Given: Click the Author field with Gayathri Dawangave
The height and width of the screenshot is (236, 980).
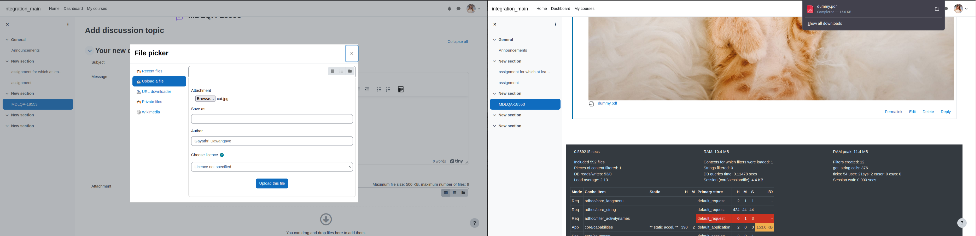Looking at the screenshot, I should [x=272, y=141].
